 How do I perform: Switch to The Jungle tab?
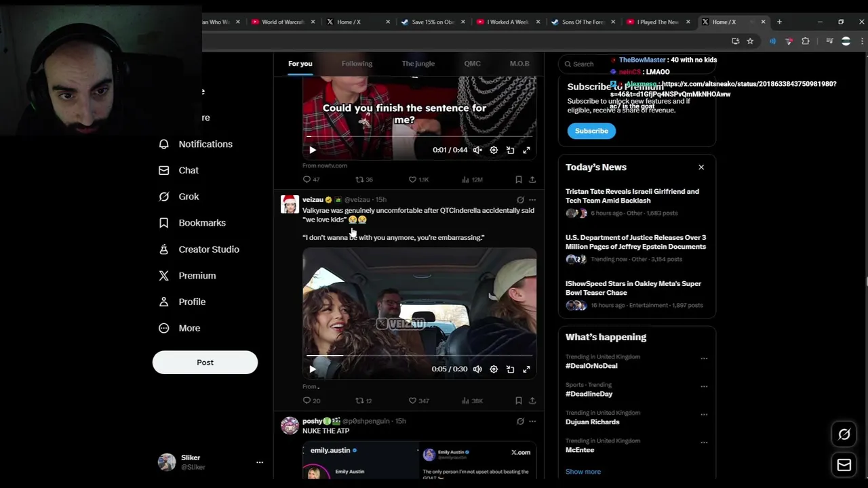point(418,64)
